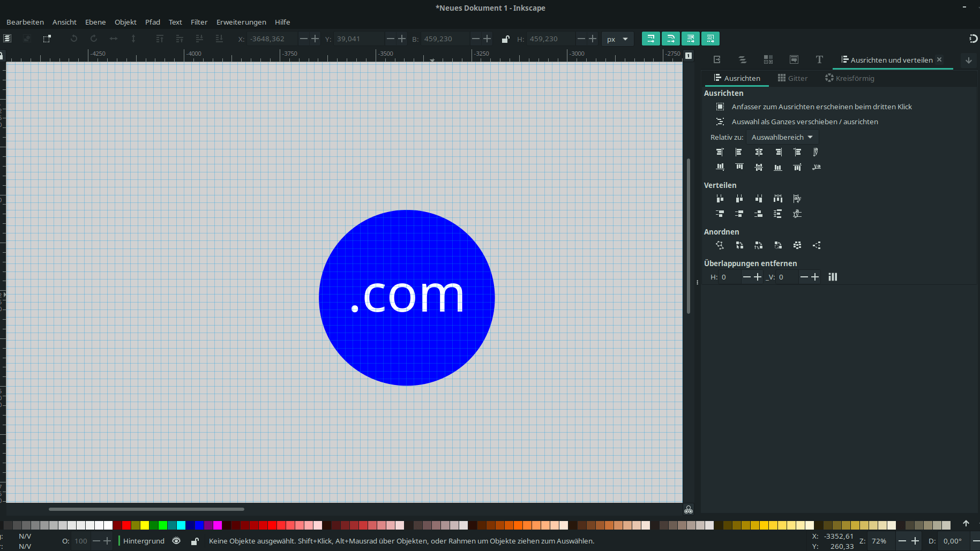
Task: Decrease Y position value
Action: [x=390, y=39]
